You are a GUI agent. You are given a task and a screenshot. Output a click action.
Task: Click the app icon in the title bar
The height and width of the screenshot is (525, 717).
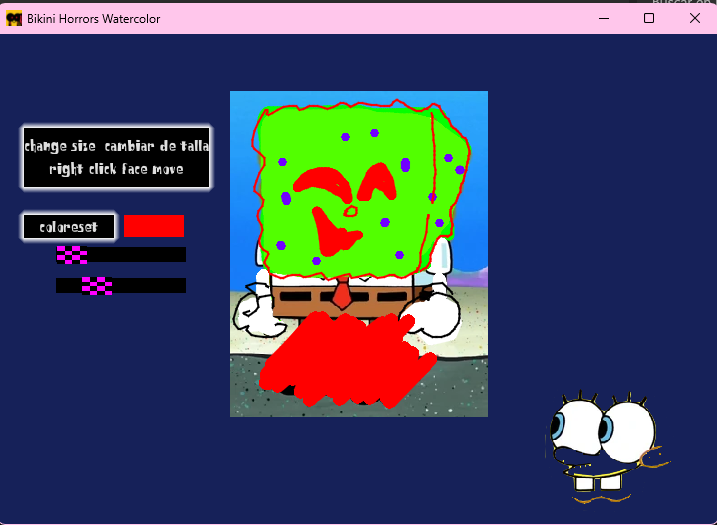coord(14,19)
